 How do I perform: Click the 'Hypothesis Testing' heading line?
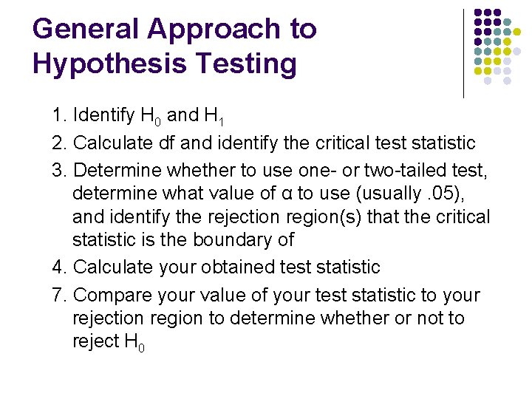pos(165,64)
